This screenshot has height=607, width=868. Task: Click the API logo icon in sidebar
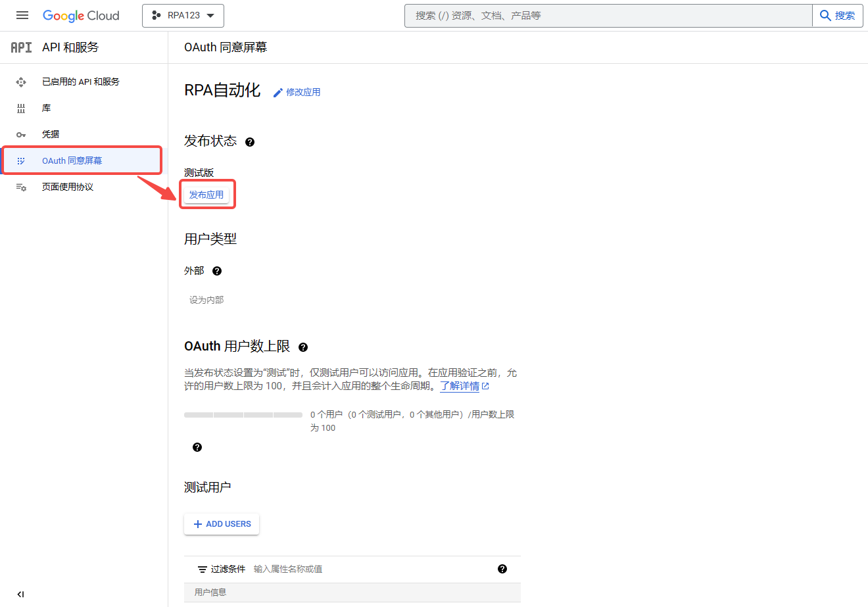[21, 47]
